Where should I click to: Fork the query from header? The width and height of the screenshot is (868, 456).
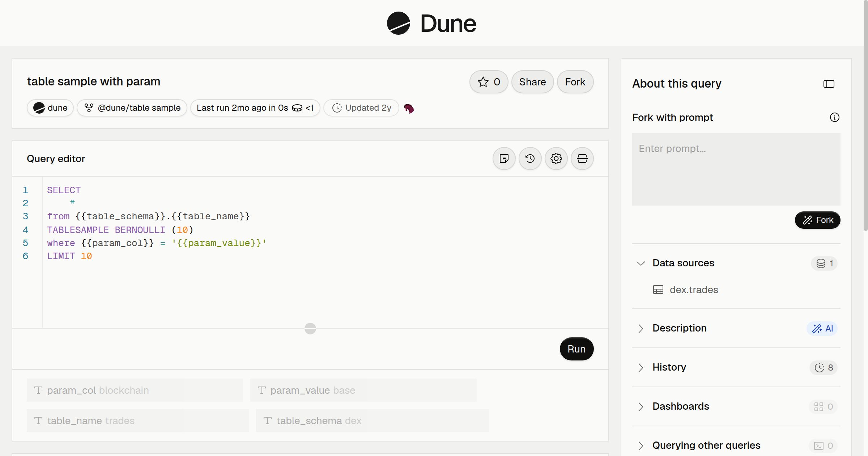(575, 82)
